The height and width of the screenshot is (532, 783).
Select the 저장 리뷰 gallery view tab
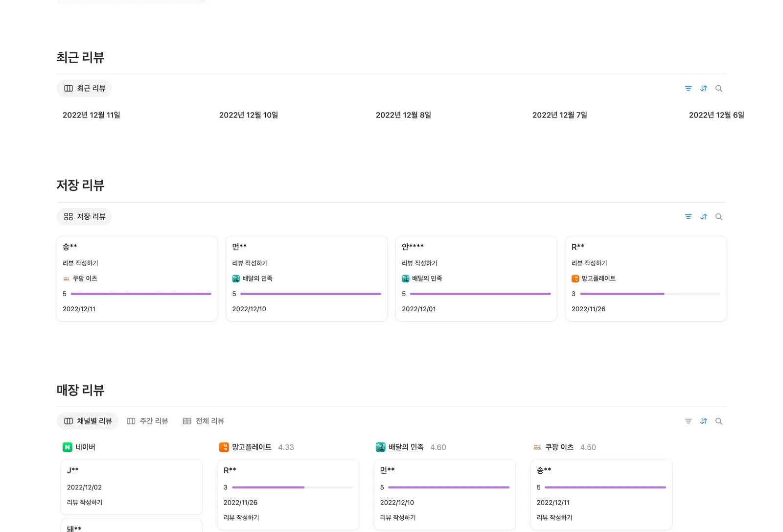coord(85,217)
